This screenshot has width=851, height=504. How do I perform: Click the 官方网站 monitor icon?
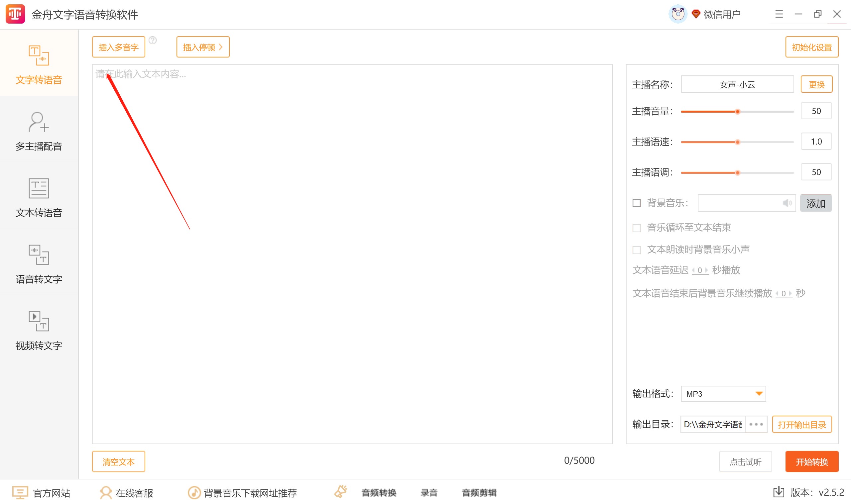click(20, 492)
